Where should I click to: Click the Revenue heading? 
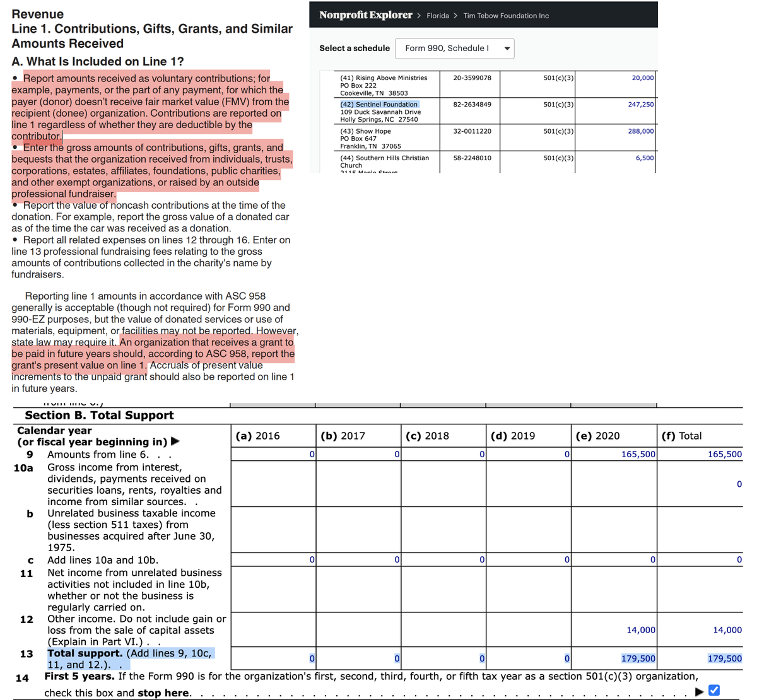tap(37, 14)
